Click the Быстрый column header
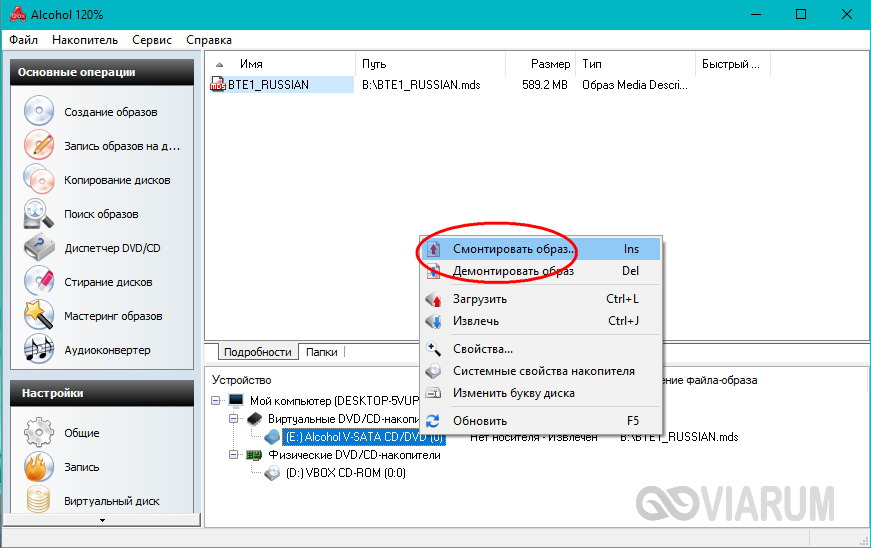Screen dimensions: 871x548 (733, 64)
